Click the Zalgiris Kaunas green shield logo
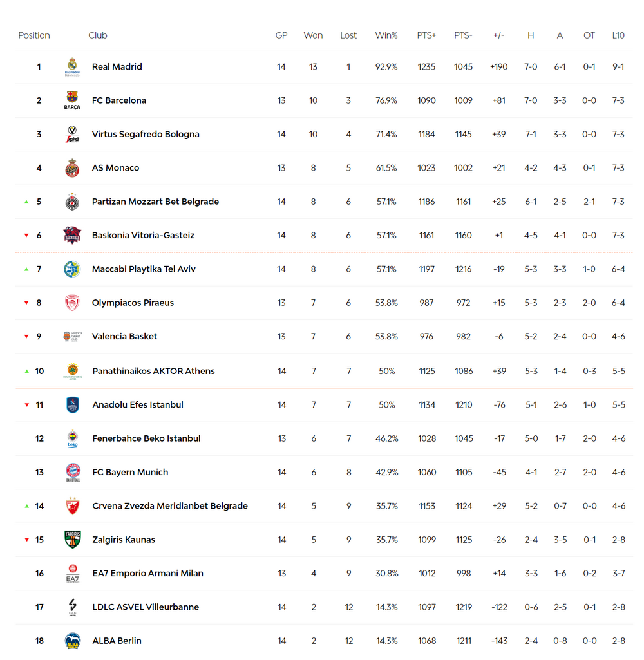Viewport: 644px width, 660px height. pyautogui.click(x=72, y=540)
